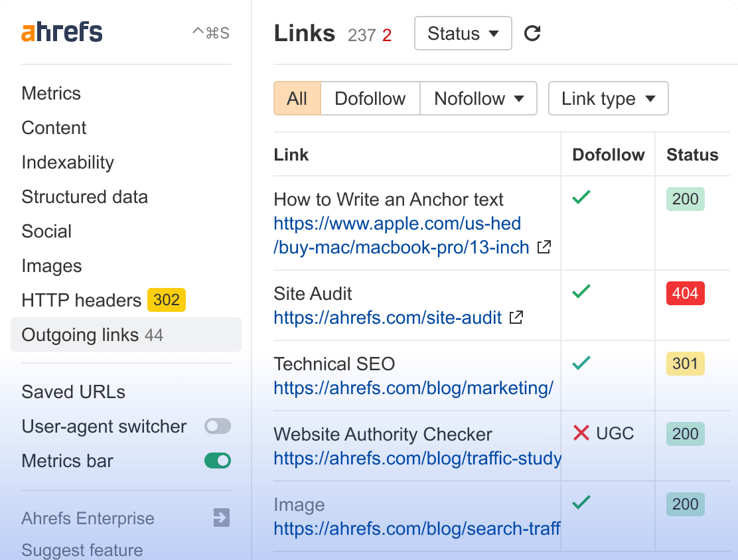
Task: Click the Suggest feature link
Action: (82, 550)
